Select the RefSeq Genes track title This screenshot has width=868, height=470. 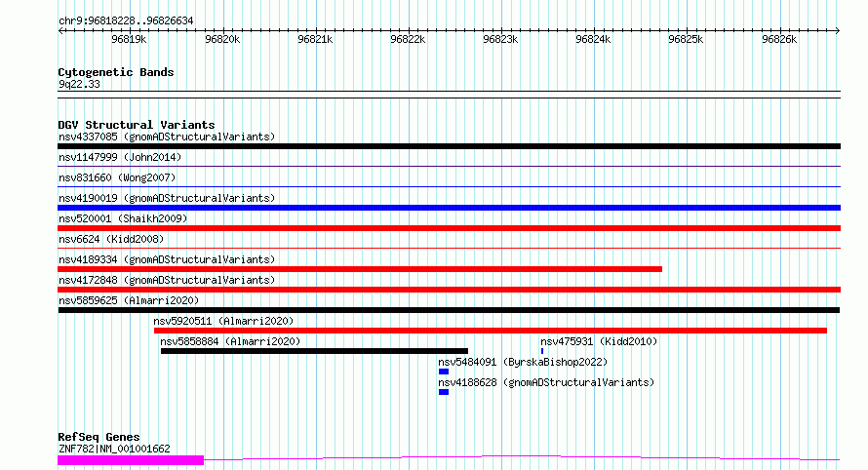pos(99,438)
